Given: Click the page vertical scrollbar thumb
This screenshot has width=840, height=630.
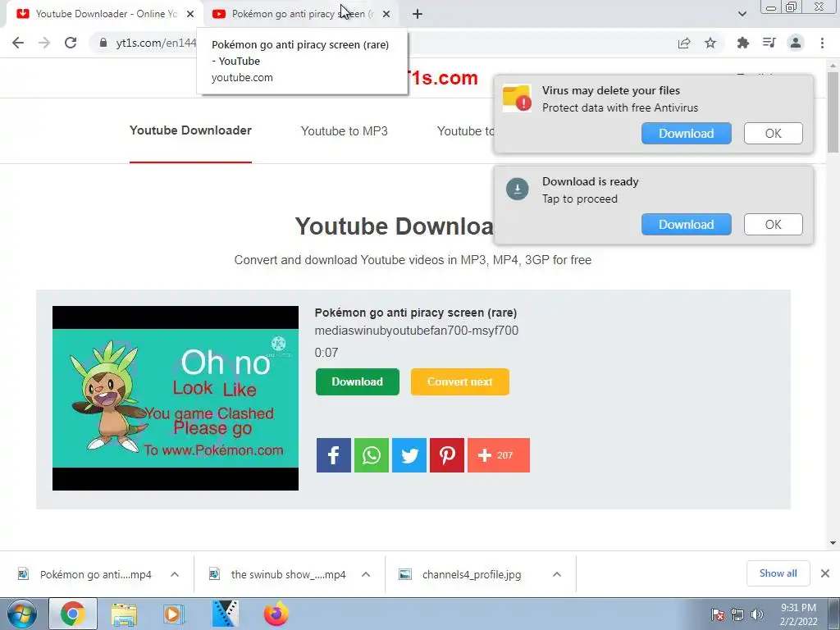Looking at the screenshot, I should [833, 112].
